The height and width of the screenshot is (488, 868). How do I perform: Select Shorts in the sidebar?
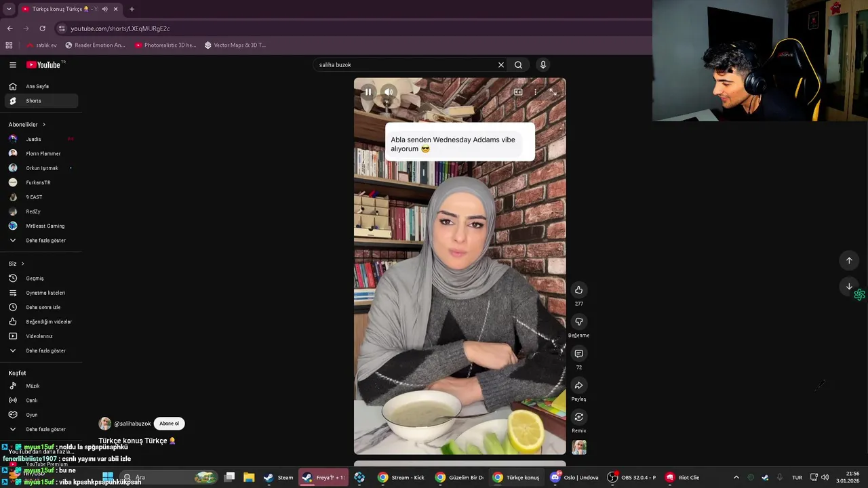pyautogui.click(x=41, y=101)
